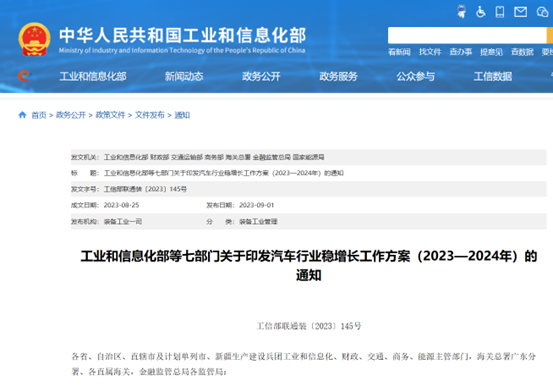Open the 公众参与 nav menu
This screenshot has height=392, width=553.
click(x=415, y=76)
